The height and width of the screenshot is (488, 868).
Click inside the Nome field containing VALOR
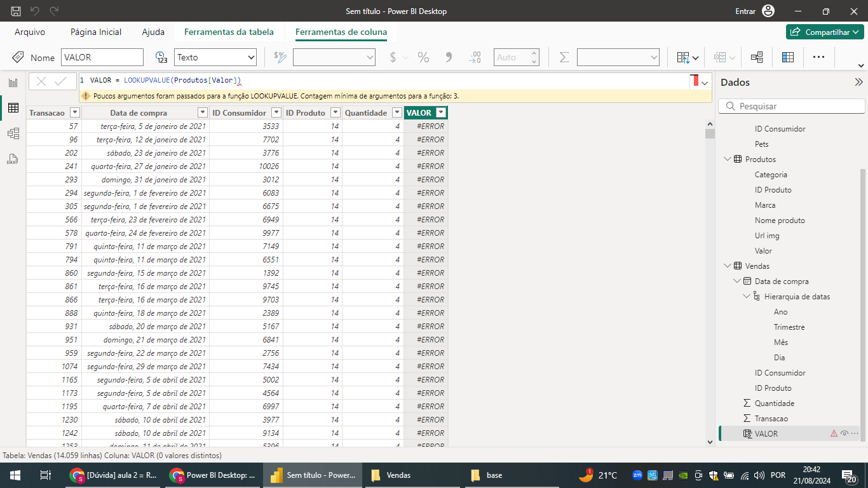pos(102,57)
